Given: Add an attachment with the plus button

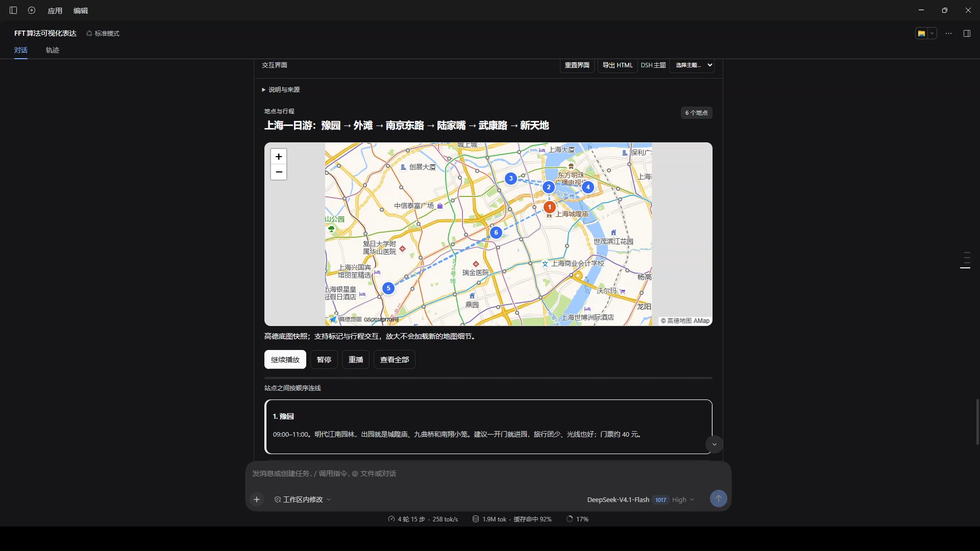Looking at the screenshot, I should (x=257, y=499).
